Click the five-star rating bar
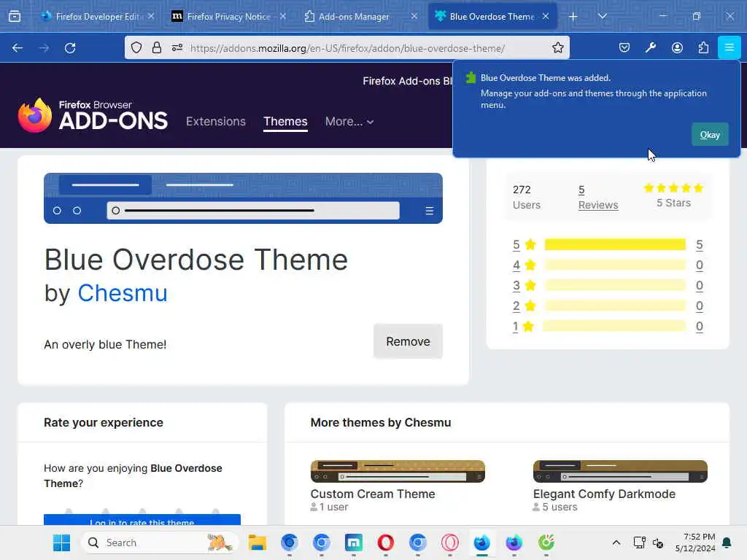The width and height of the screenshot is (747, 560). (x=614, y=244)
